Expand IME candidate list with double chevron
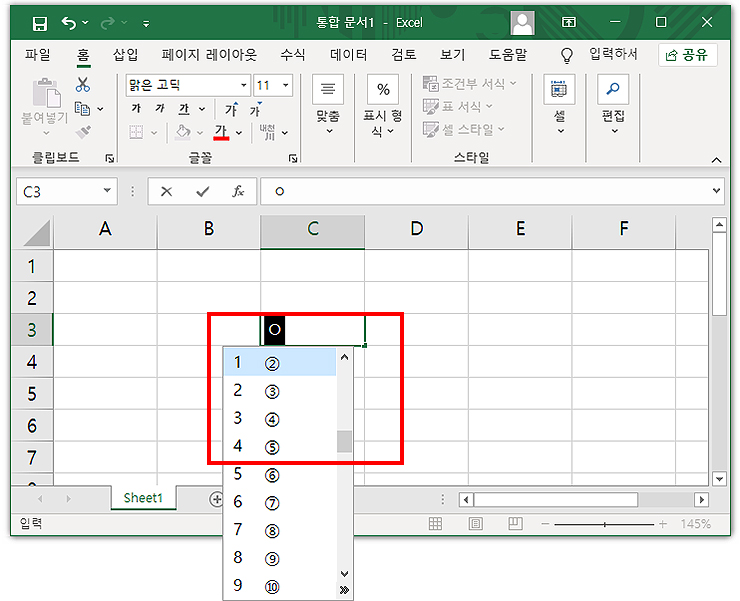The height and width of the screenshot is (601, 740). [x=345, y=590]
